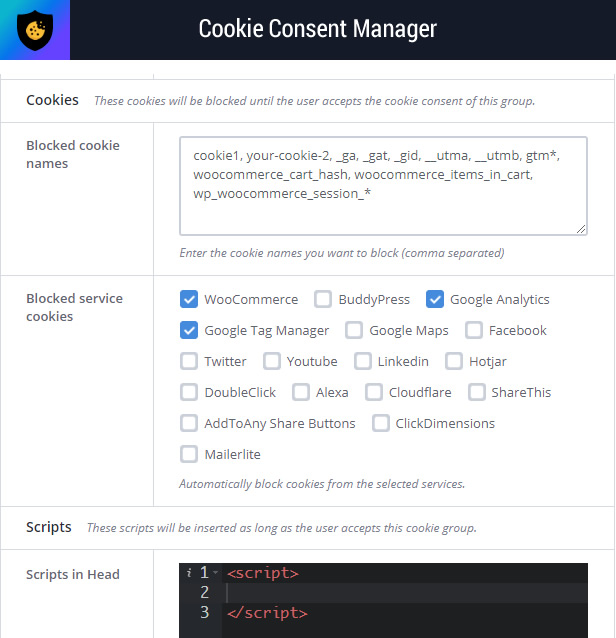
Task: Uncheck the WooCommerce checkbox
Action: [189, 299]
